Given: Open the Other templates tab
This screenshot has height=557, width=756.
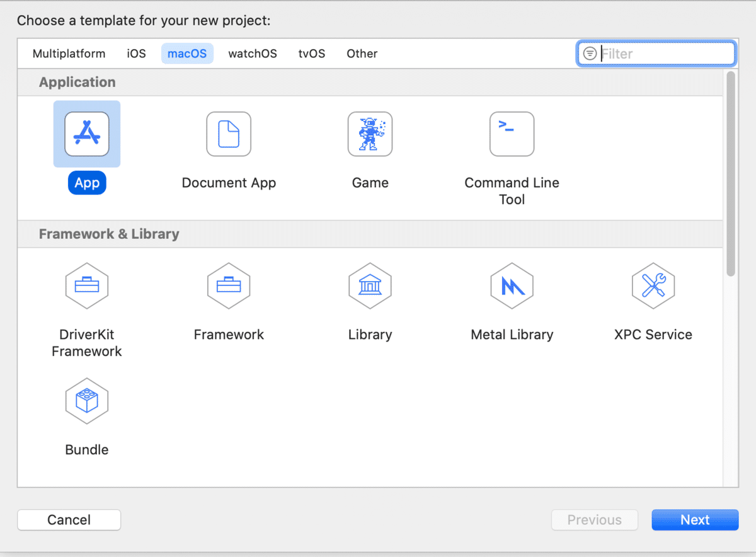Looking at the screenshot, I should click(x=362, y=54).
